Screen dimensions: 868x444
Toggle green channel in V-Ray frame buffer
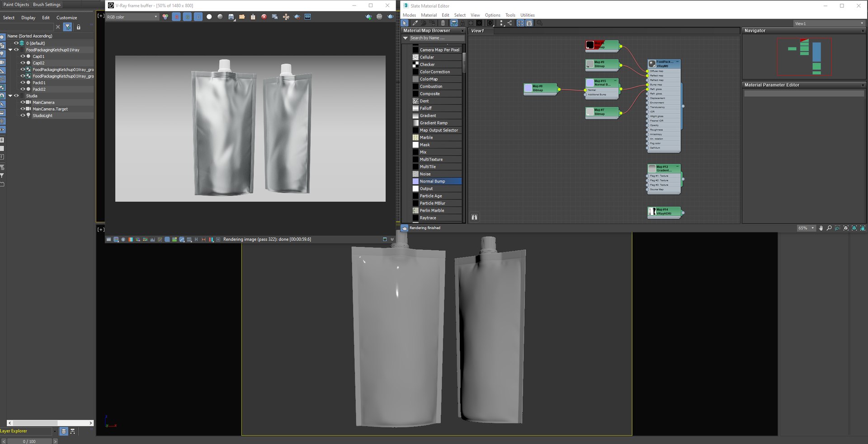(187, 17)
